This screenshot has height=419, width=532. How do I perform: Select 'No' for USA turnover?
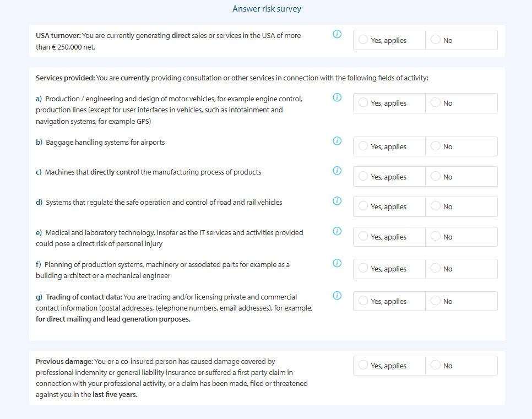[436, 40]
